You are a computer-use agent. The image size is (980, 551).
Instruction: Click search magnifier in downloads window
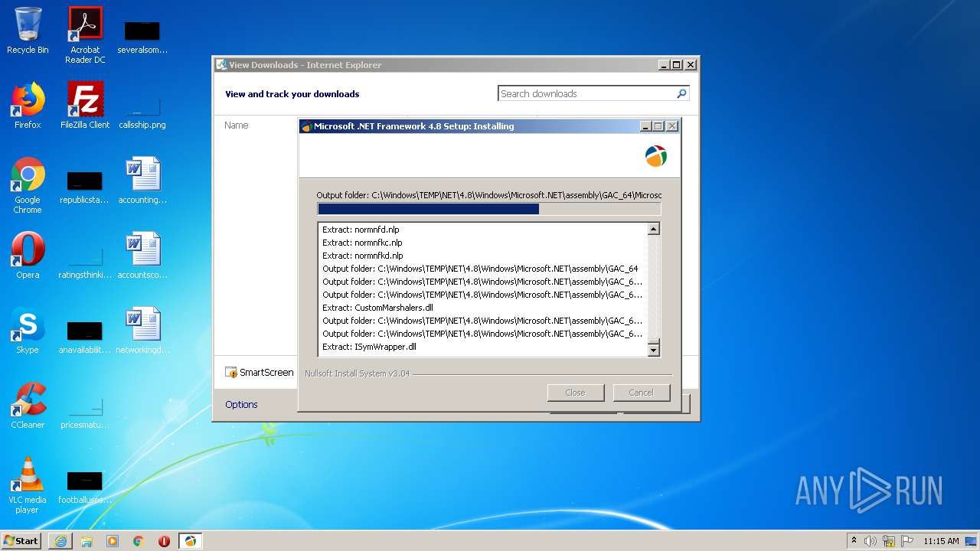pos(681,93)
